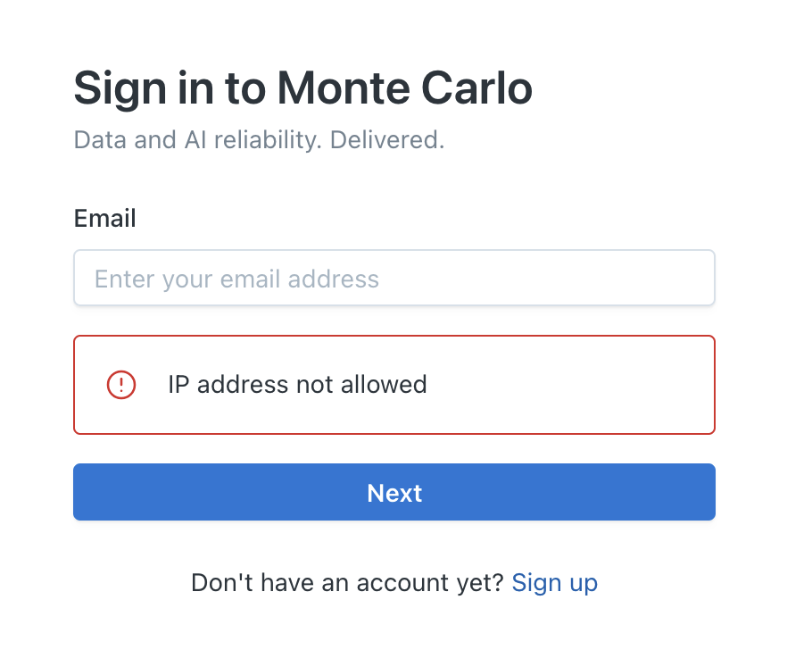812x650 pixels.
Task: Click the Next button
Action: pyautogui.click(x=394, y=492)
